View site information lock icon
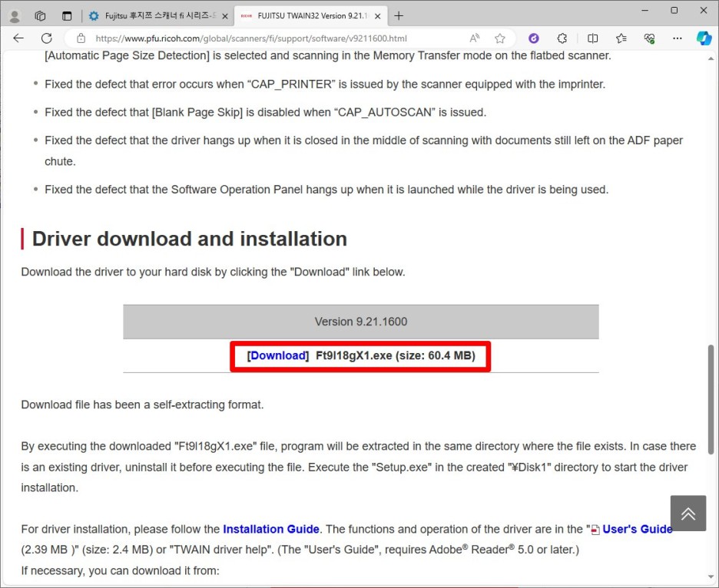Image resolution: width=719 pixels, height=588 pixels. pyautogui.click(x=81, y=38)
